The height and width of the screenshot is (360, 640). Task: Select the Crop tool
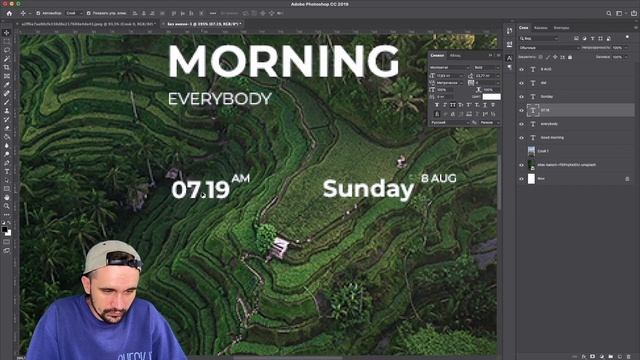[7, 67]
